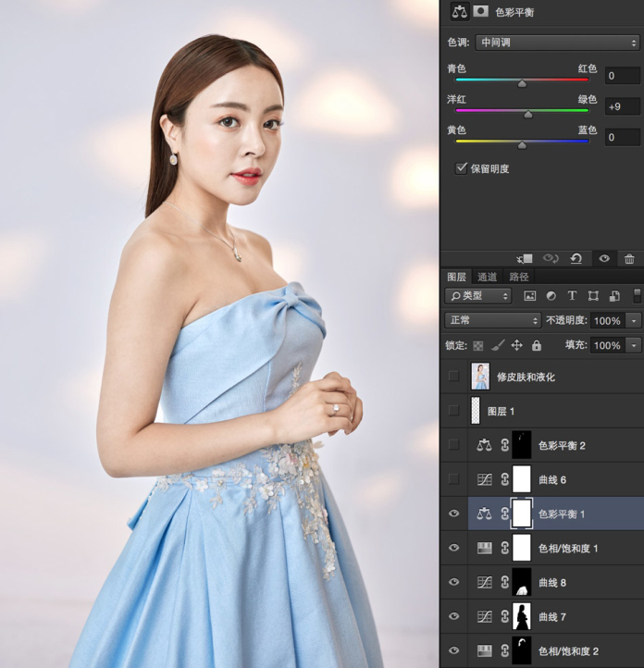Filter layers by smart object icon
Screen dimensions: 644x668
[614, 296]
